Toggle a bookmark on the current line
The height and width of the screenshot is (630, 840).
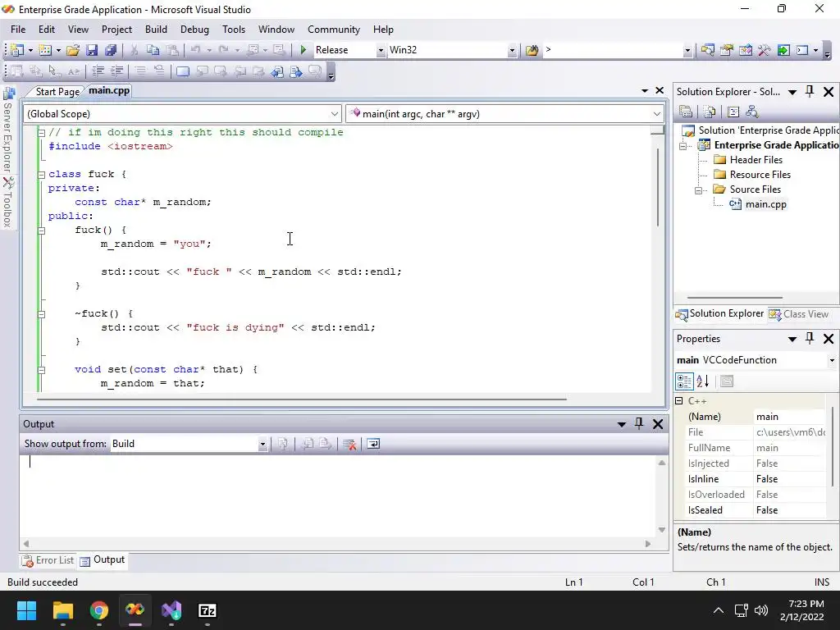point(183,71)
